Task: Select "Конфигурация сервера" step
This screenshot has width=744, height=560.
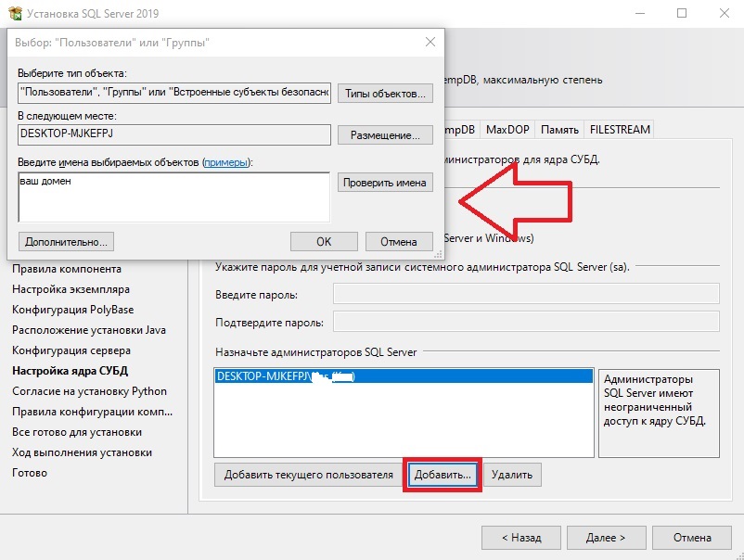Action: tap(71, 350)
